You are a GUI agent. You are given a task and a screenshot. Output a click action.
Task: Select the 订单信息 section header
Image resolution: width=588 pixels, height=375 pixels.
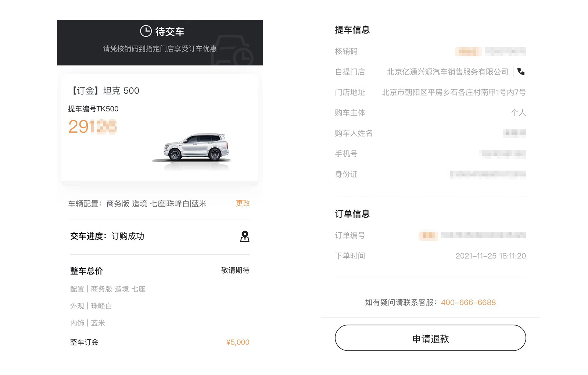pyautogui.click(x=352, y=214)
